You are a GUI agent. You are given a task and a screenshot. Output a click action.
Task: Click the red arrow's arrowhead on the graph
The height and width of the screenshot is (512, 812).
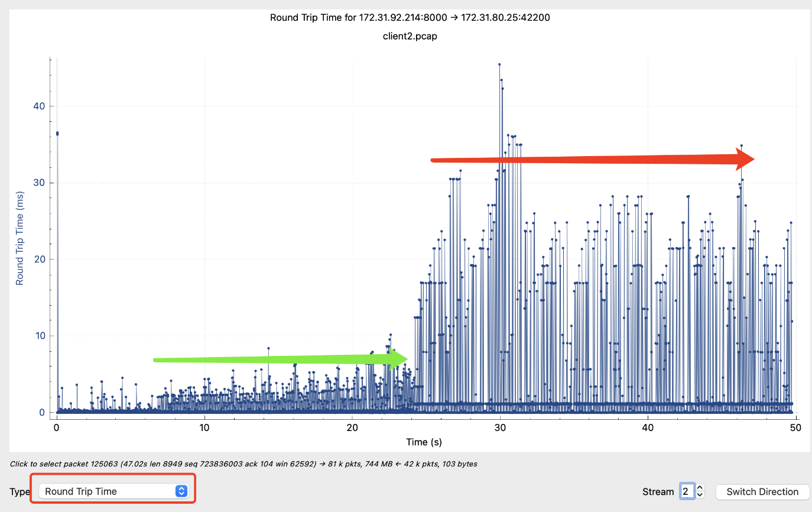pyautogui.click(x=745, y=159)
